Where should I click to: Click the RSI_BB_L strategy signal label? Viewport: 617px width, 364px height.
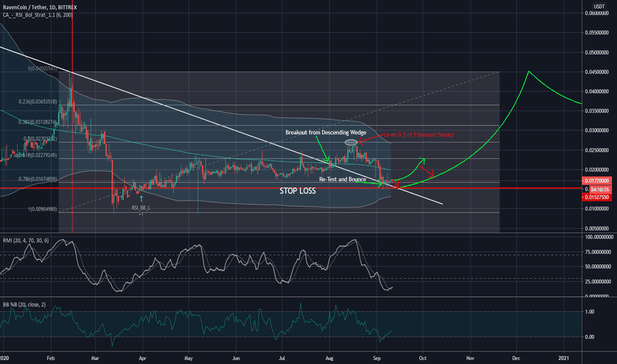tap(141, 207)
